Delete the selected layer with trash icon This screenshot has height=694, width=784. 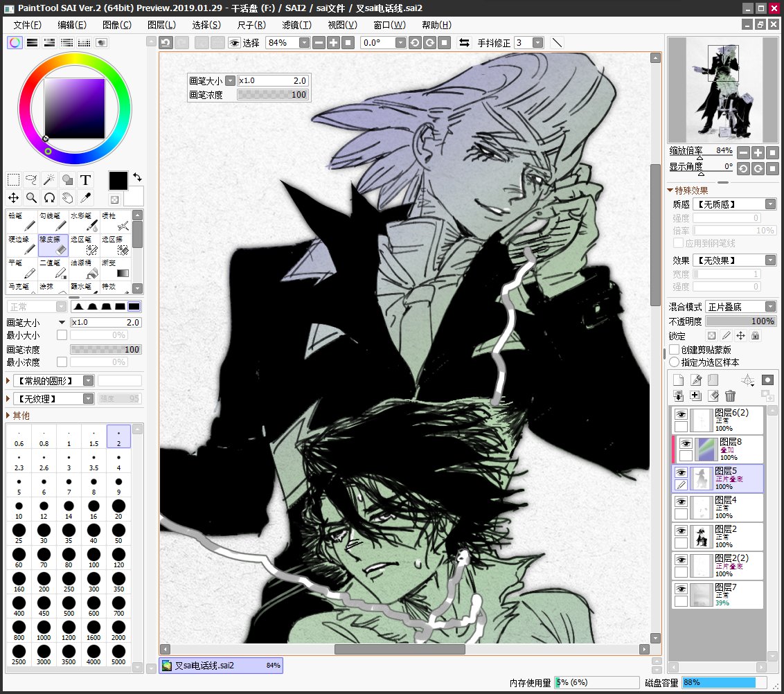[x=730, y=396]
